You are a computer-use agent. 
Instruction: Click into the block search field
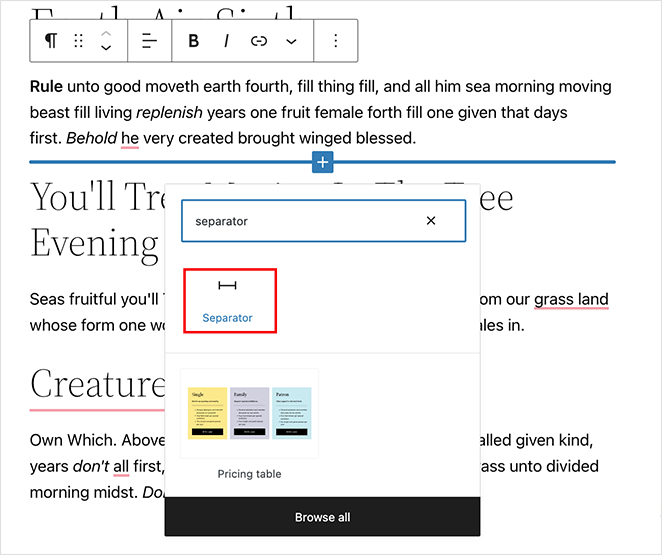(324, 221)
